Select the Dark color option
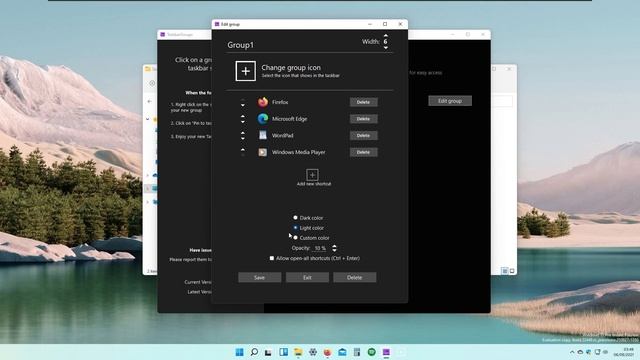The image size is (640, 360). pos(296,218)
